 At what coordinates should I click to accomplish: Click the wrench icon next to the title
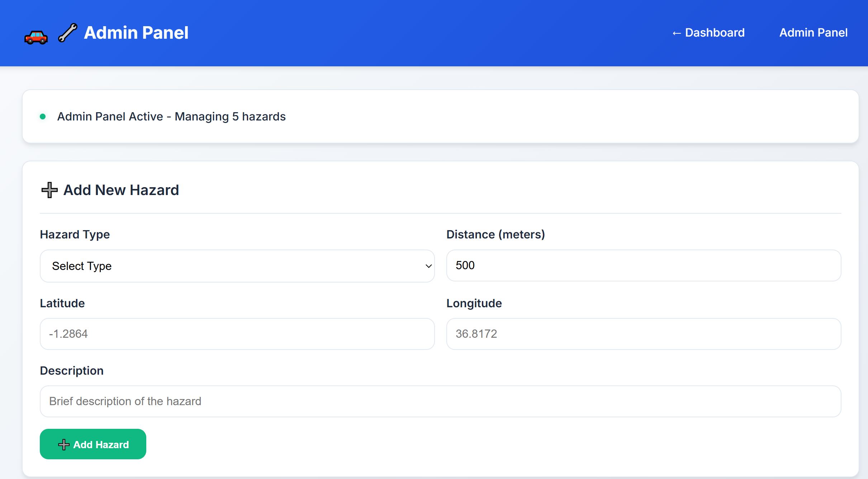click(x=68, y=33)
